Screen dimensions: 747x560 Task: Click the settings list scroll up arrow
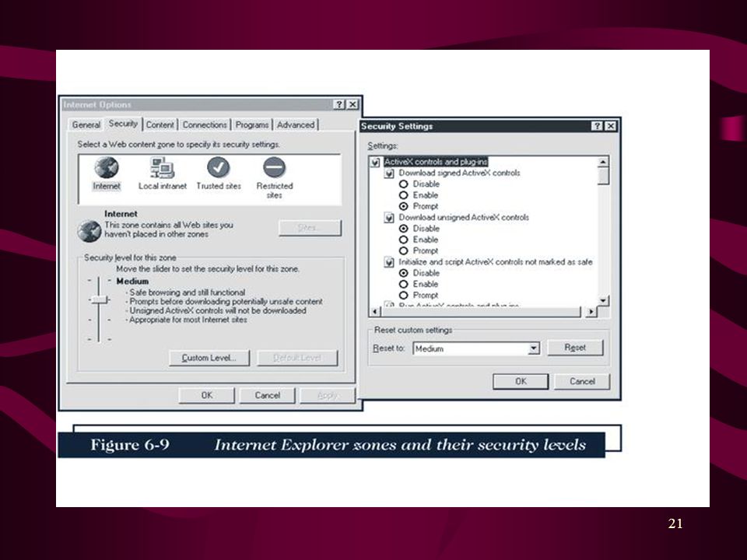[x=603, y=162]
